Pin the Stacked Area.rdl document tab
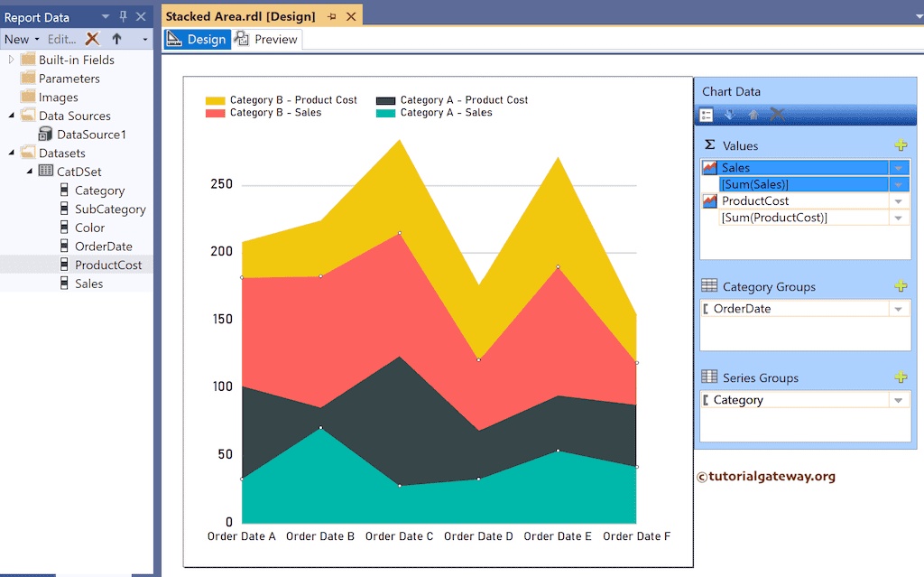Screen dimensions: 924x577 pos(332,16)
